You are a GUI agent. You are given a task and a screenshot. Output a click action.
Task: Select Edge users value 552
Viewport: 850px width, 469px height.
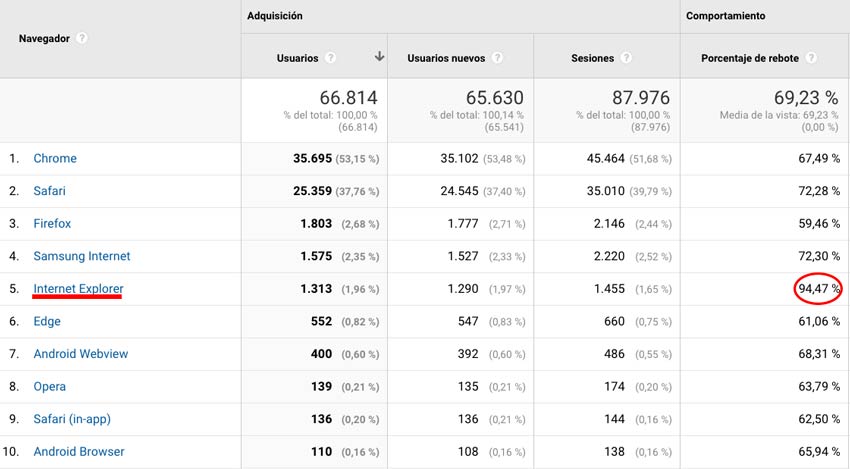[x=321, y=321]
